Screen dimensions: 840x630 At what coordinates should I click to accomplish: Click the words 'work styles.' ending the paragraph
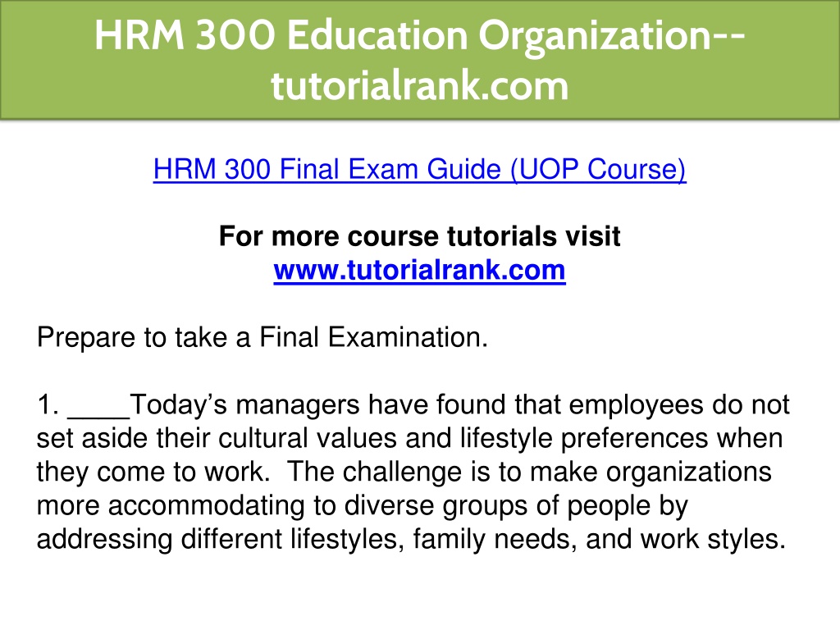pyautogui.click(x=713, y=540)
